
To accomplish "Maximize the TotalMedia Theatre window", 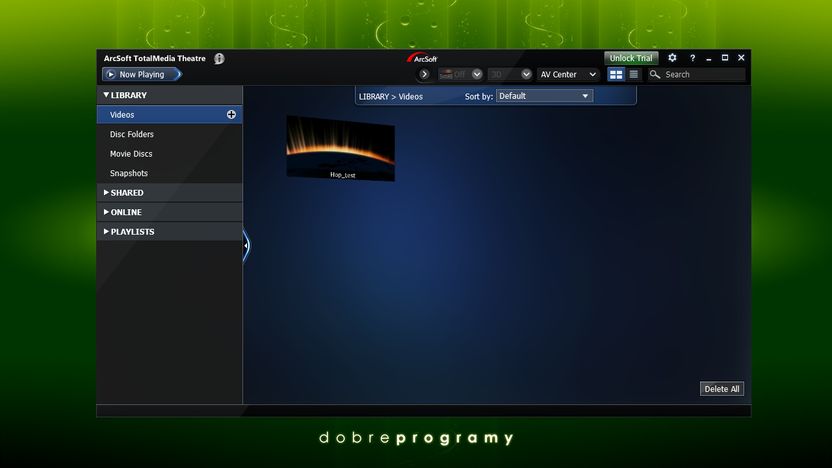I will pos(725,58).
